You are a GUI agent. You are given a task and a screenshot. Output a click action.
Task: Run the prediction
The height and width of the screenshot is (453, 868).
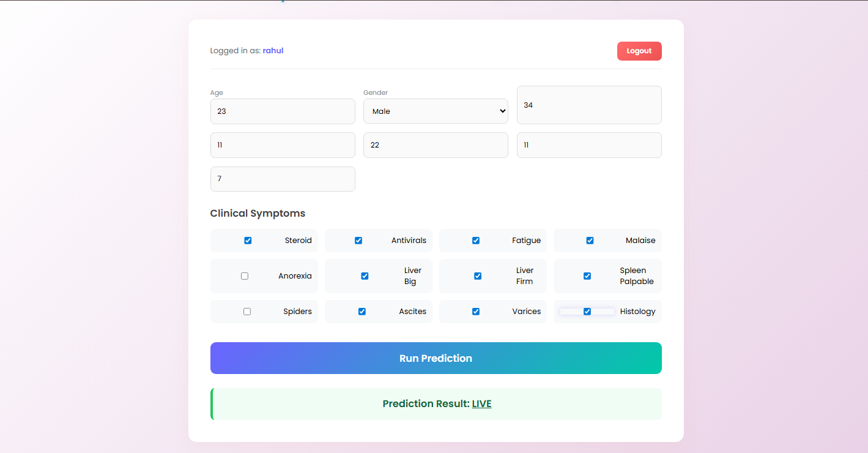coord(436,358)
